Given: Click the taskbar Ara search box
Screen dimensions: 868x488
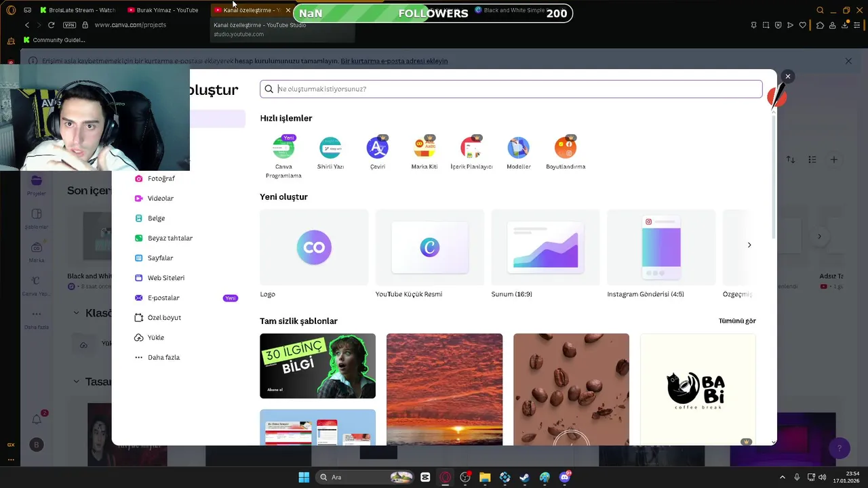Looking at the screenshot, I should [x=363, y=477].
